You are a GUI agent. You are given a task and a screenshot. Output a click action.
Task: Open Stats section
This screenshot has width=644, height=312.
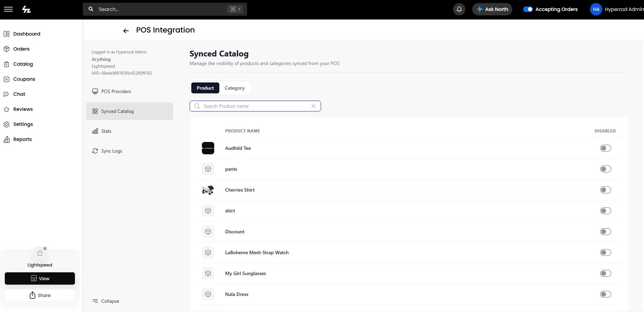click(130, 131)
